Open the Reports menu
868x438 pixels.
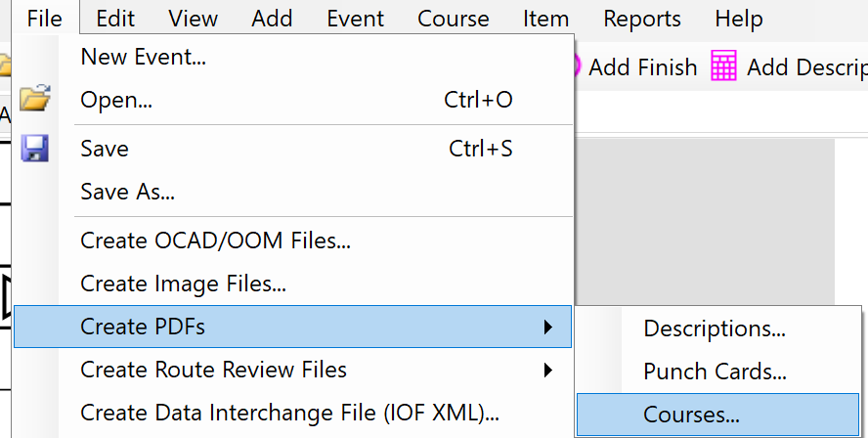(x=642, y=19)
